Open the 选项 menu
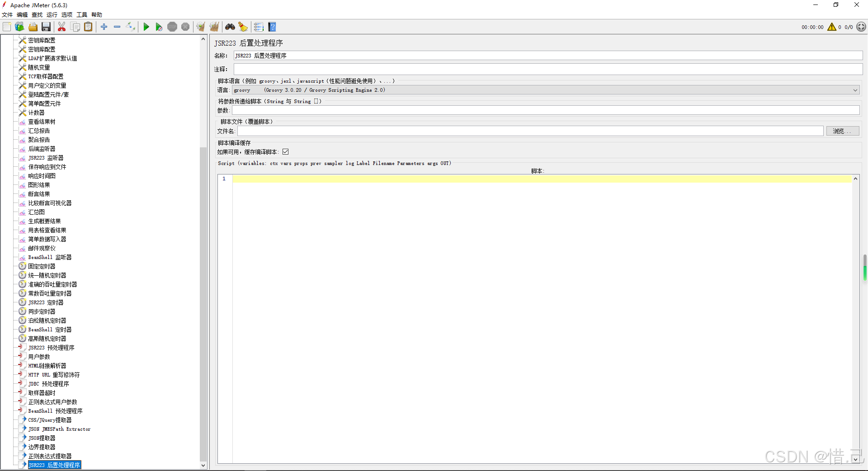 tap(66, 15)
